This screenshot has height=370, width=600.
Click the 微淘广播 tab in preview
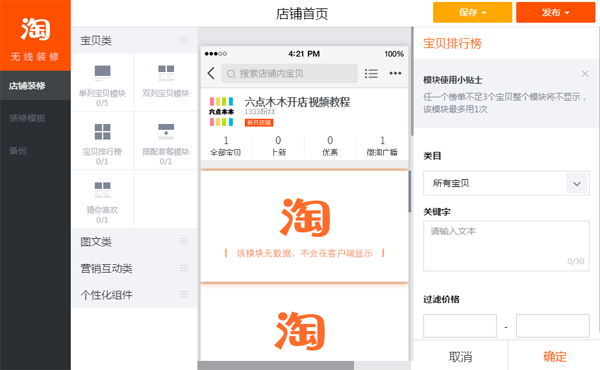(382, 146)
